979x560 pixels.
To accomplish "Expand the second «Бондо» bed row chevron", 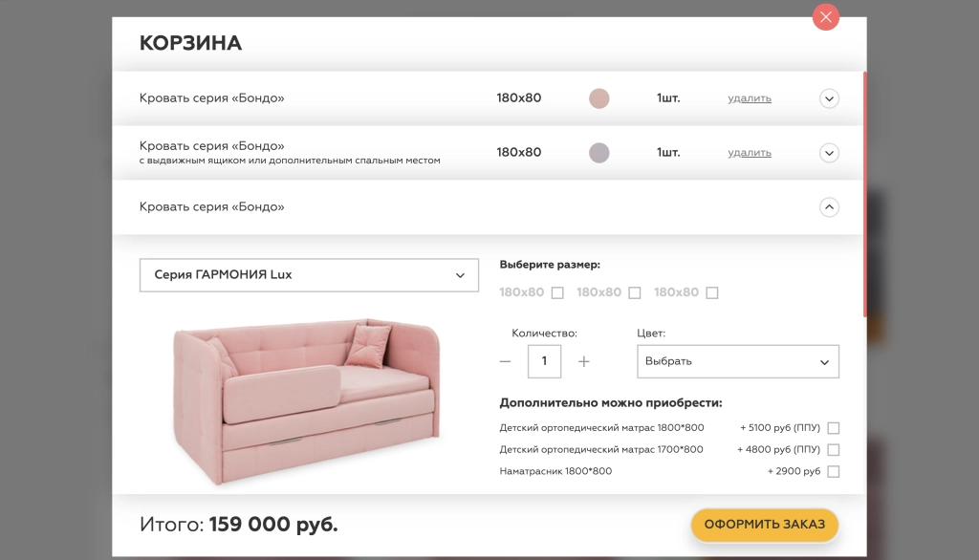I will [829, 153].
